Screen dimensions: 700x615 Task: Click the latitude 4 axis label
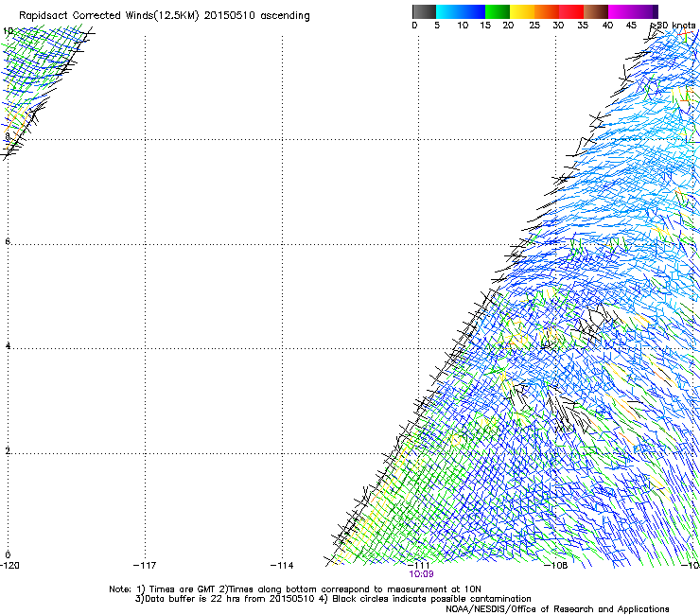click(x=8, y=345)
